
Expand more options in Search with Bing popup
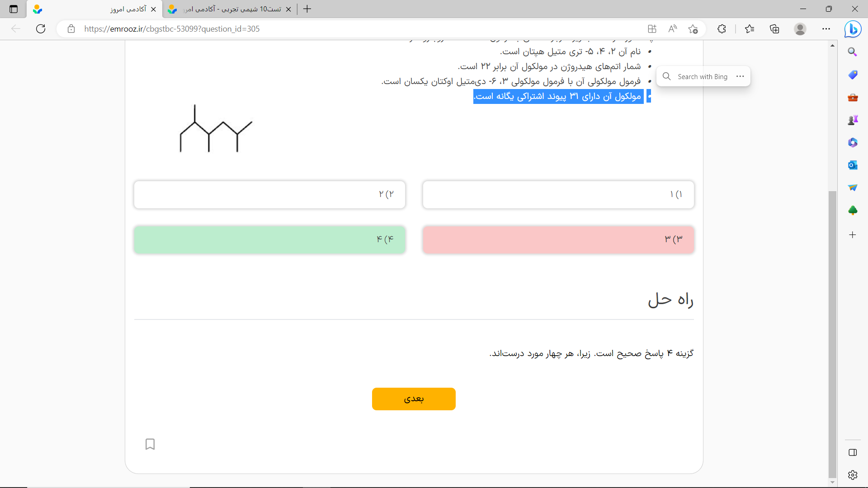pyautogui.click(x=740, y=76)
